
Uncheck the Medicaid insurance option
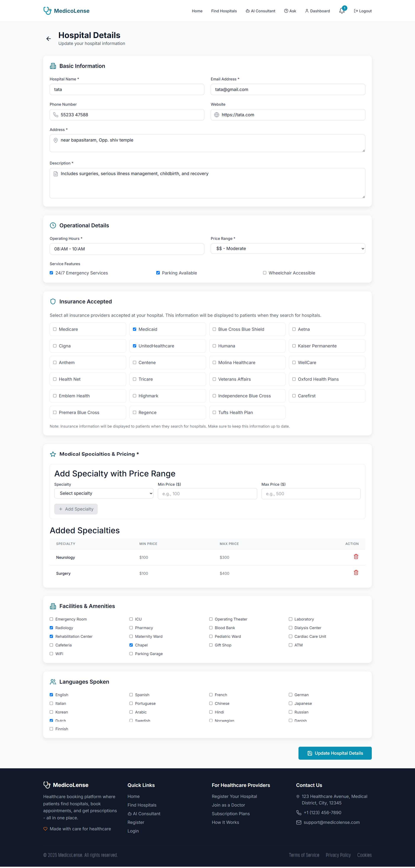point(134,329)
